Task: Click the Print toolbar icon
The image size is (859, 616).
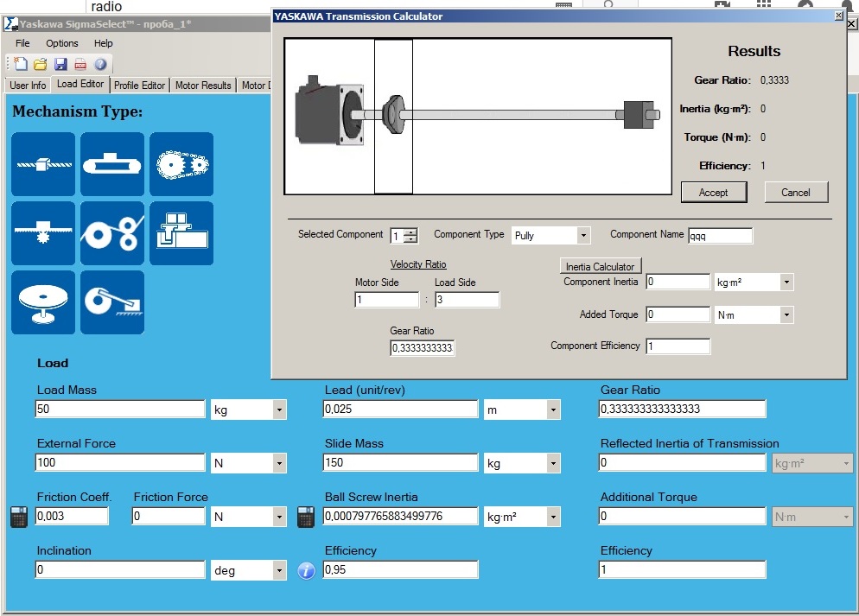Action: click(x=80, y=64)
